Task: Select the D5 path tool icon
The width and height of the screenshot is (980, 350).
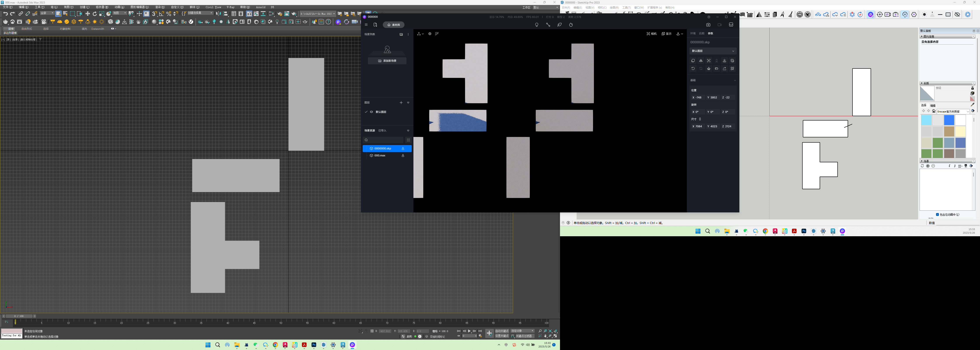Action: pyautogui.click(x=548, y=25)
